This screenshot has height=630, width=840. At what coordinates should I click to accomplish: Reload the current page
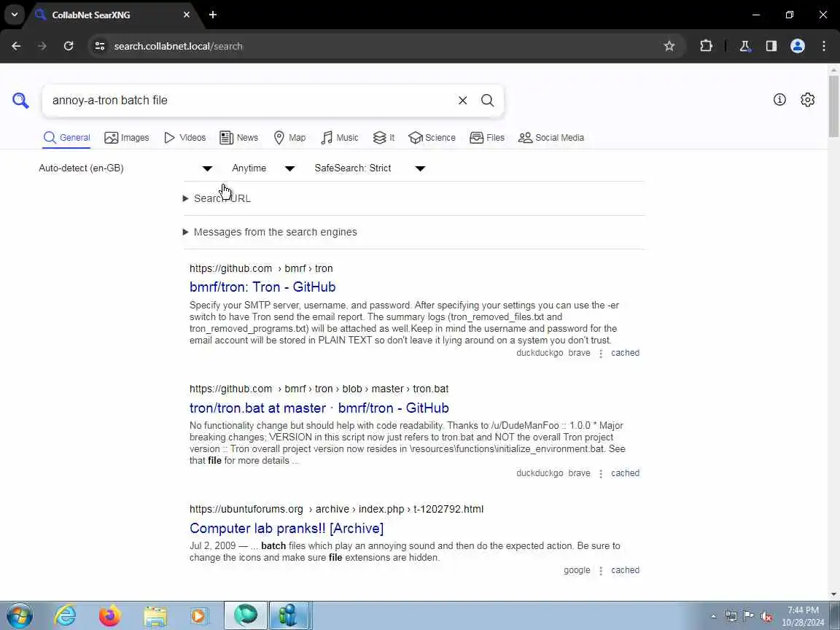69,46
